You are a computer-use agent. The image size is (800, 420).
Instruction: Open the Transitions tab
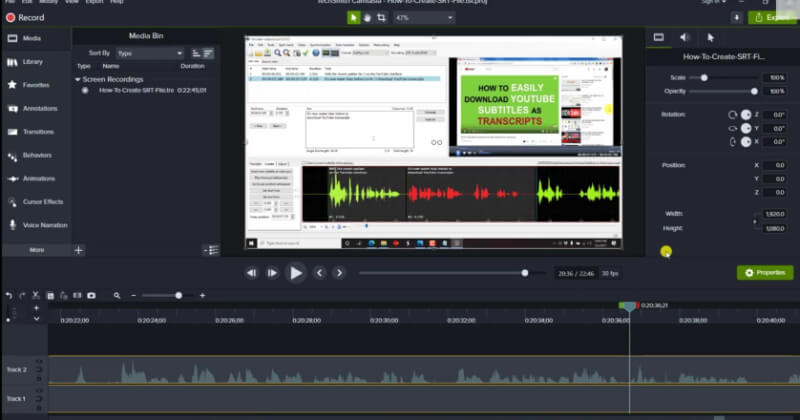coord(36,132)
